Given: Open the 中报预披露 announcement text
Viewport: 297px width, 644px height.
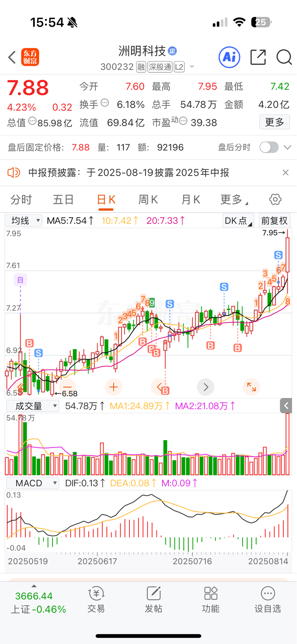Looking at the screenshot, I should 129,173.
